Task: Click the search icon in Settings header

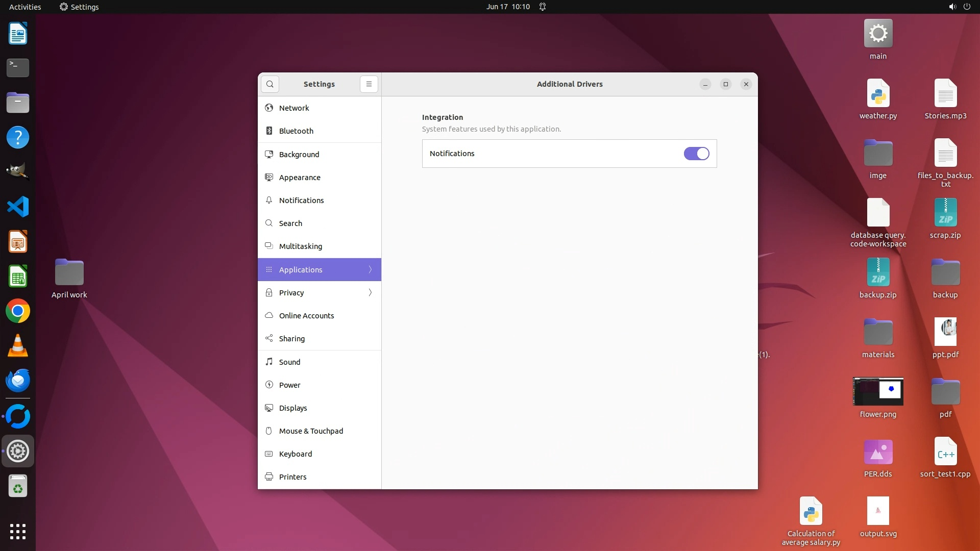Action: point(269,84)
